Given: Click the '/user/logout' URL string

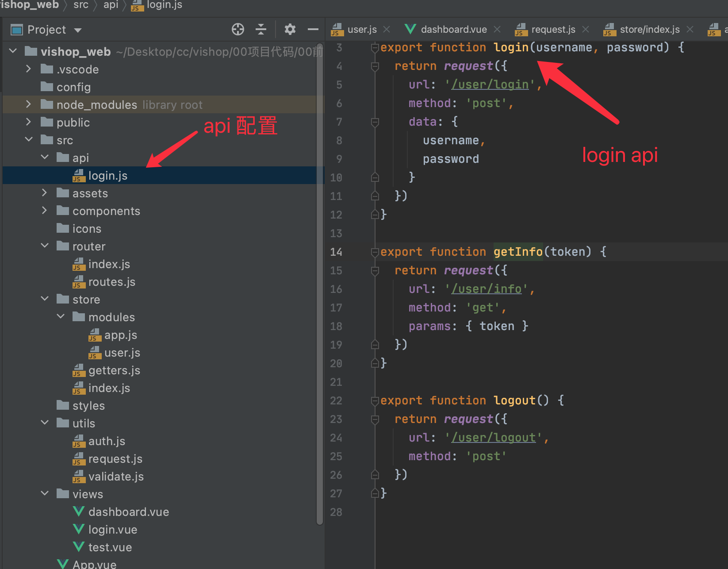Looking at the screenshot, I should [494, 438].
